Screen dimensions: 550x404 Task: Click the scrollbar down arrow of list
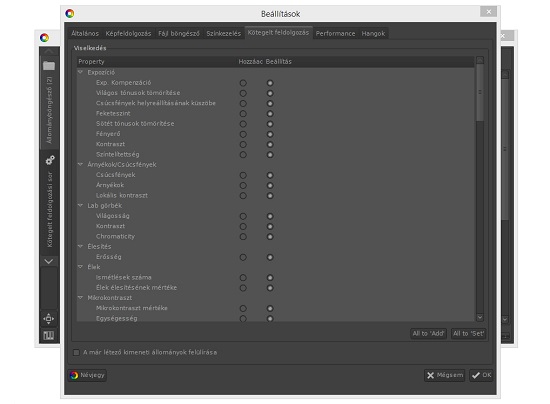click(x=480, y=318)
